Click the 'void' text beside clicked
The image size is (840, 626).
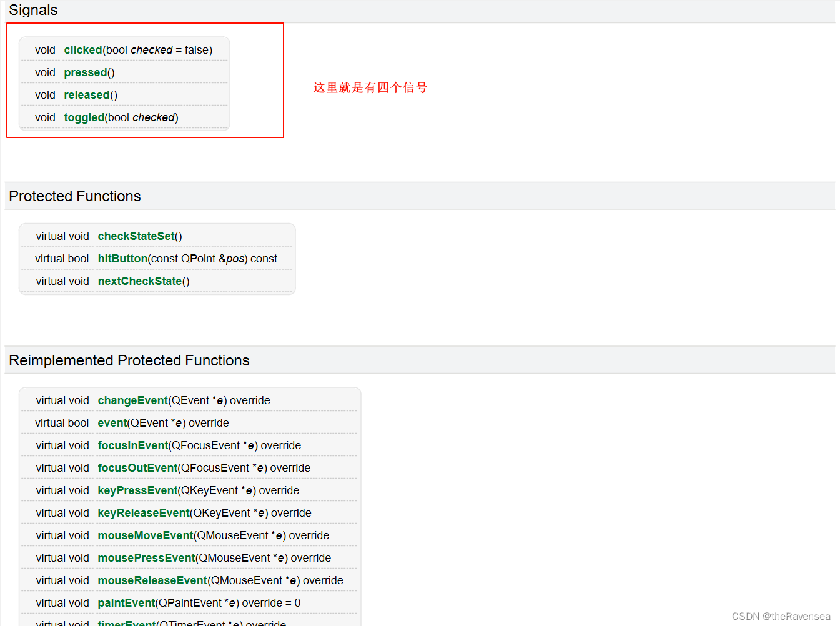point(45,50)
